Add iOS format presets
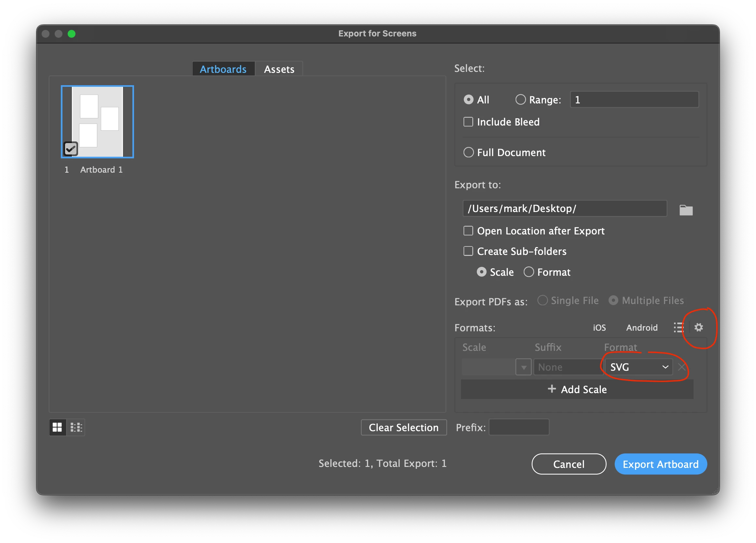 coord(599,328)
